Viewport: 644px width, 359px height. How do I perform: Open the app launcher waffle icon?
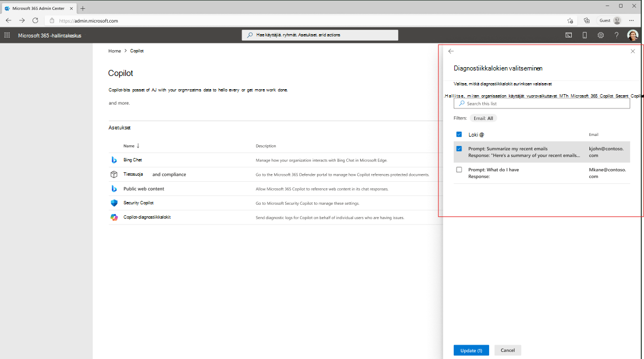tap(7, 35)
